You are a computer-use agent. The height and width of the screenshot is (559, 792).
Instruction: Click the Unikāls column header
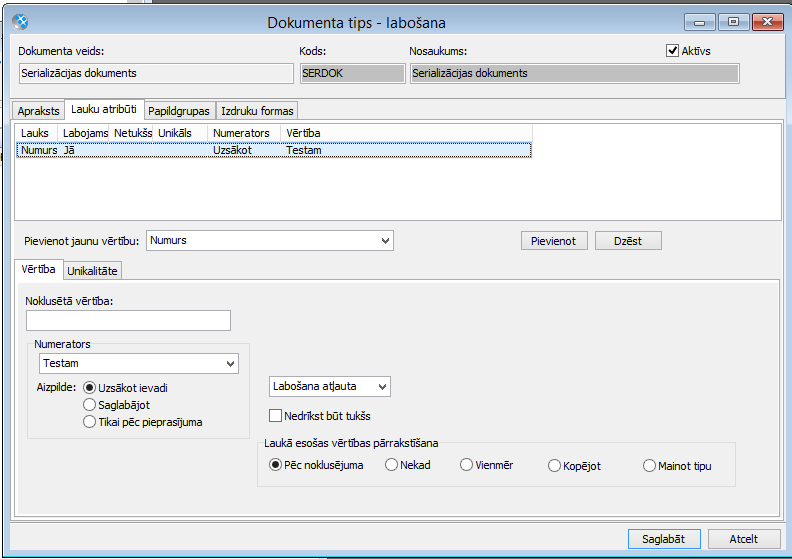click(180, 133)
